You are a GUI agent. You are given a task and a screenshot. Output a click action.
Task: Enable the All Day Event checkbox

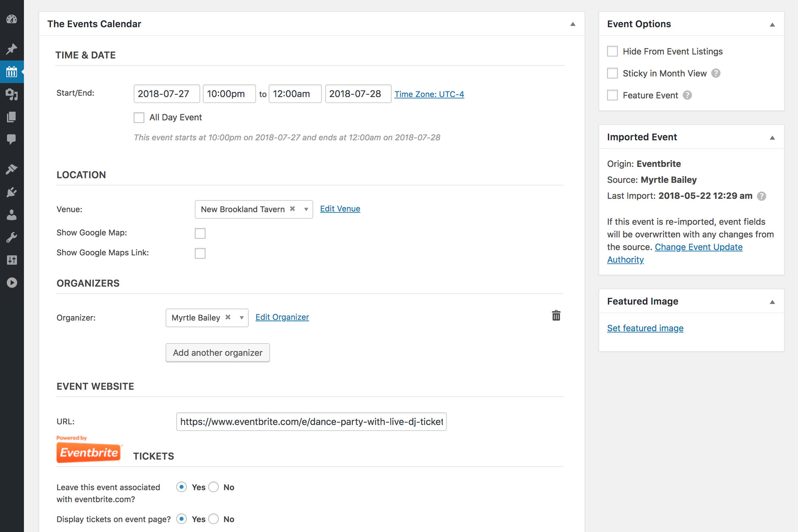[x=139, y=118]
